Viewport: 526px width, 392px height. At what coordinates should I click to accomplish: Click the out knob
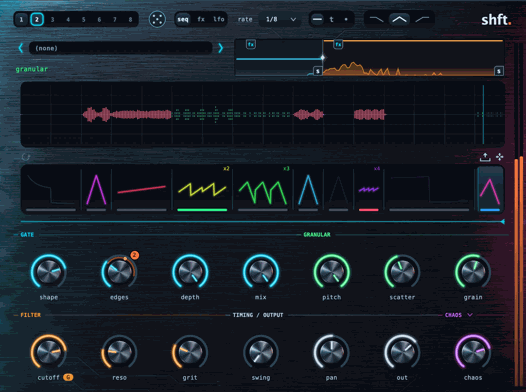402,352
